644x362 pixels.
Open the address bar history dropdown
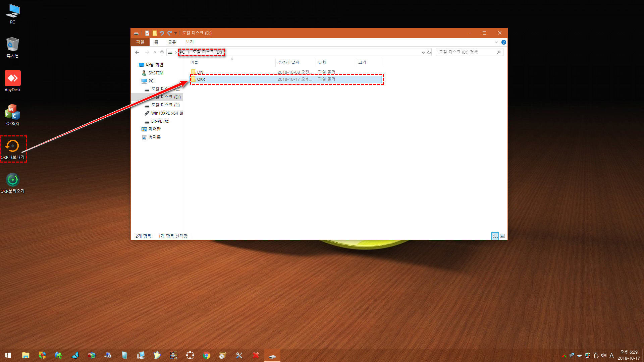(x=423, y=52)
